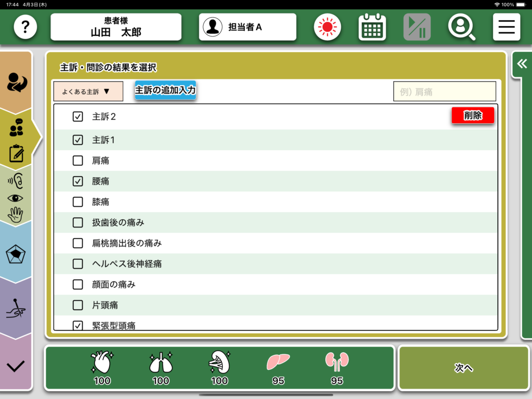The width and height of the screenshot is (532, 399).
Task: Open the calendar icon
Action: pyautogui.click(x=372, y=27)
